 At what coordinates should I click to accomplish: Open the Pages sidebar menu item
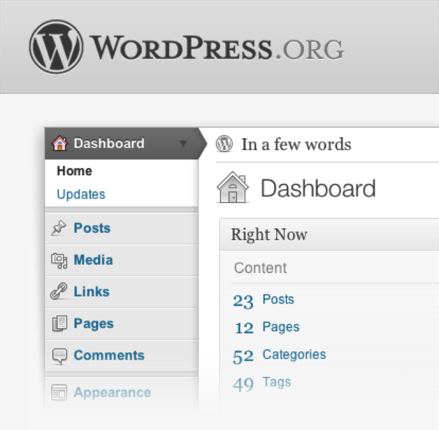[122, 324]
